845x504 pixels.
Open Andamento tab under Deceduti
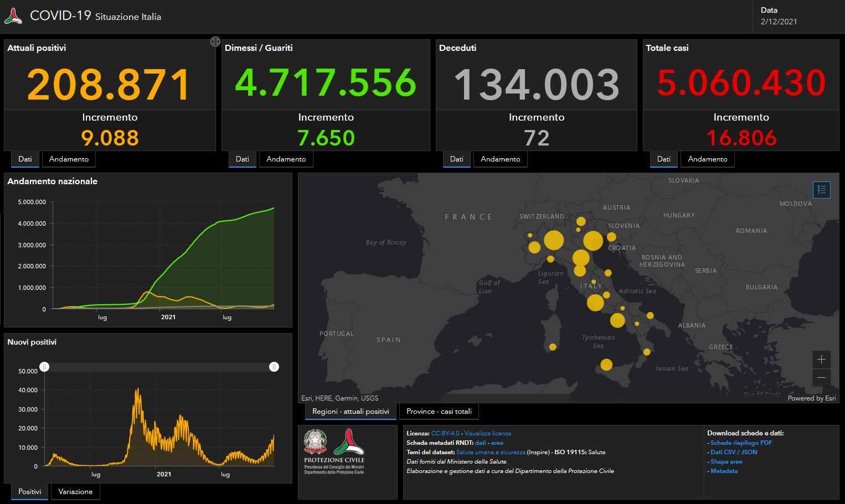pyautogui.click(x=500, y=159)
